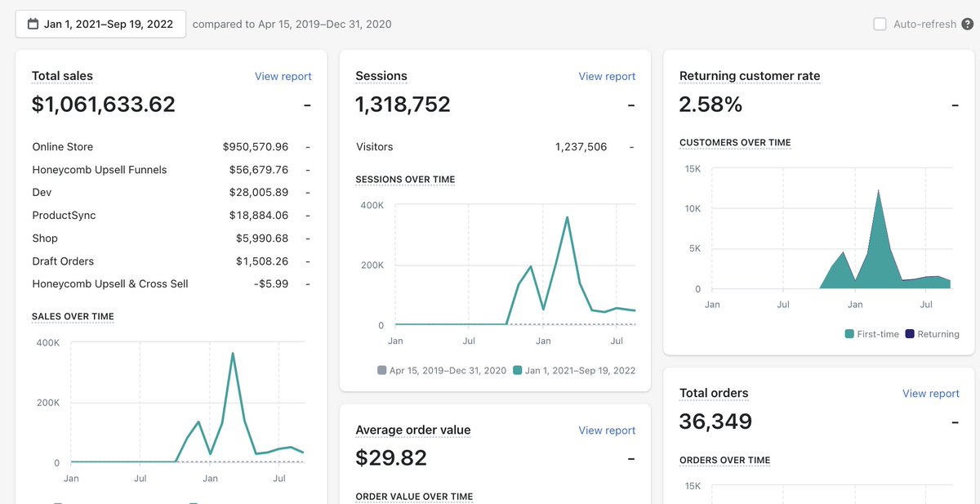Click the Returning customer rate title

click(750, 76)
